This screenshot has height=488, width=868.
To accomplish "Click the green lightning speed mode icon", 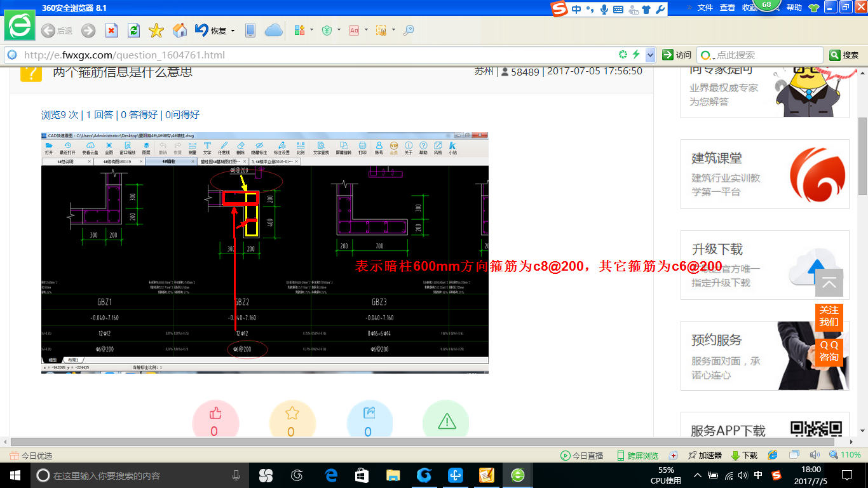I will [636, 55].
